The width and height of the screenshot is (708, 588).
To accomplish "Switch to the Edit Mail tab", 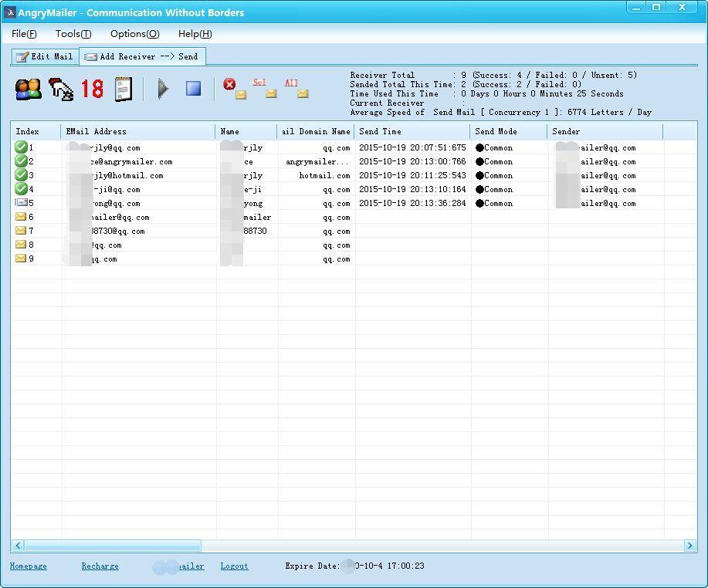I will 45,57.
